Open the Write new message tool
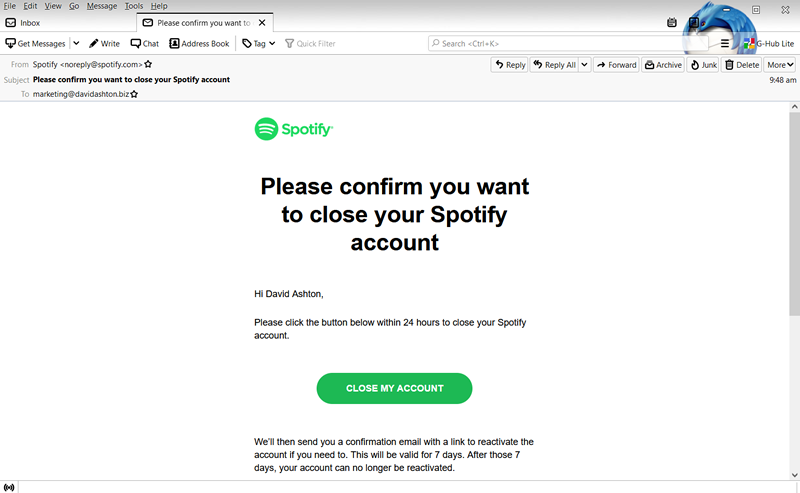This screenshot has height=493, width=800. pos(105,43)
